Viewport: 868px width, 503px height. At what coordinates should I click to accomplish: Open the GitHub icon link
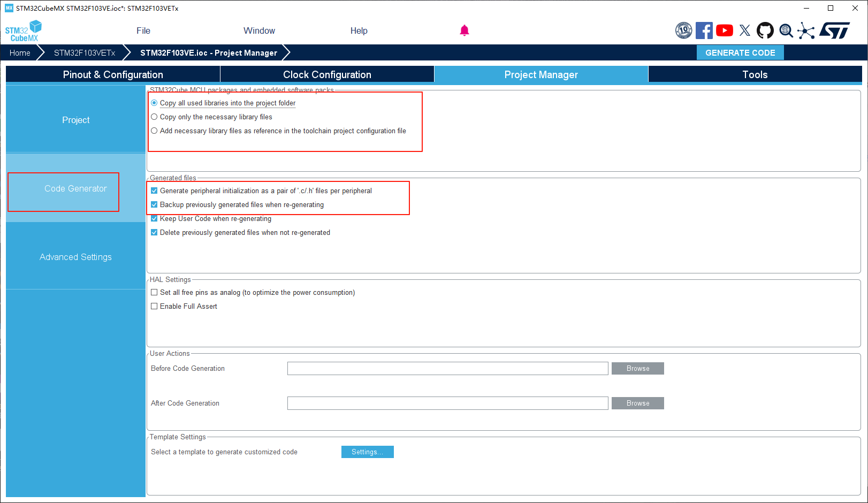click(765, 31)
